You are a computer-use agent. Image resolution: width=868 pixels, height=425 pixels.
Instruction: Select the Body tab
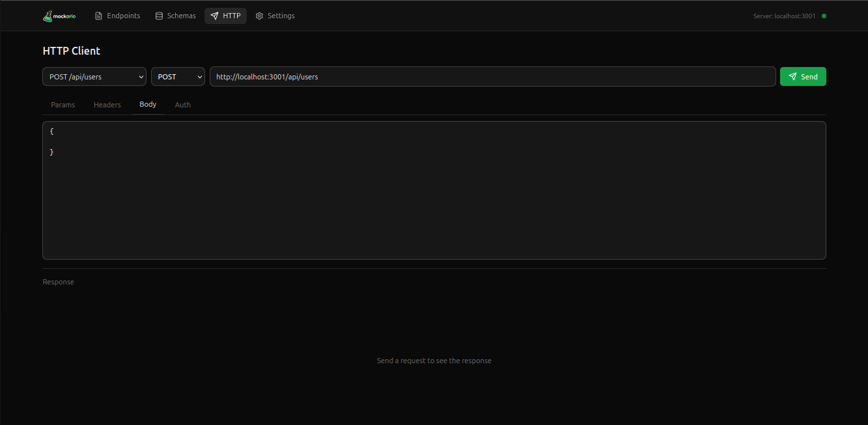click(148, 105)
